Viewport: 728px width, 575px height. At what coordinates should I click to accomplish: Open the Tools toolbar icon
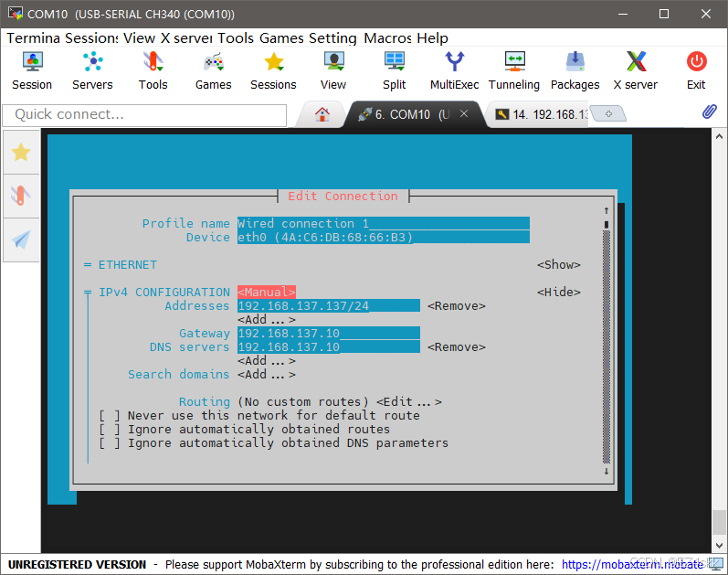pyautogui.click(x=153, y=71)
